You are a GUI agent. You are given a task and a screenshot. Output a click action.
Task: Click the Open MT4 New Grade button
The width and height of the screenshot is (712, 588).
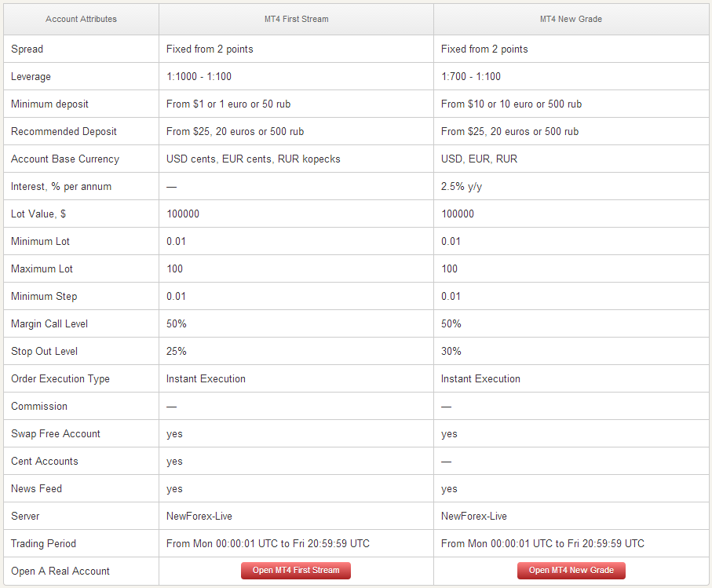tap(571, 571)
